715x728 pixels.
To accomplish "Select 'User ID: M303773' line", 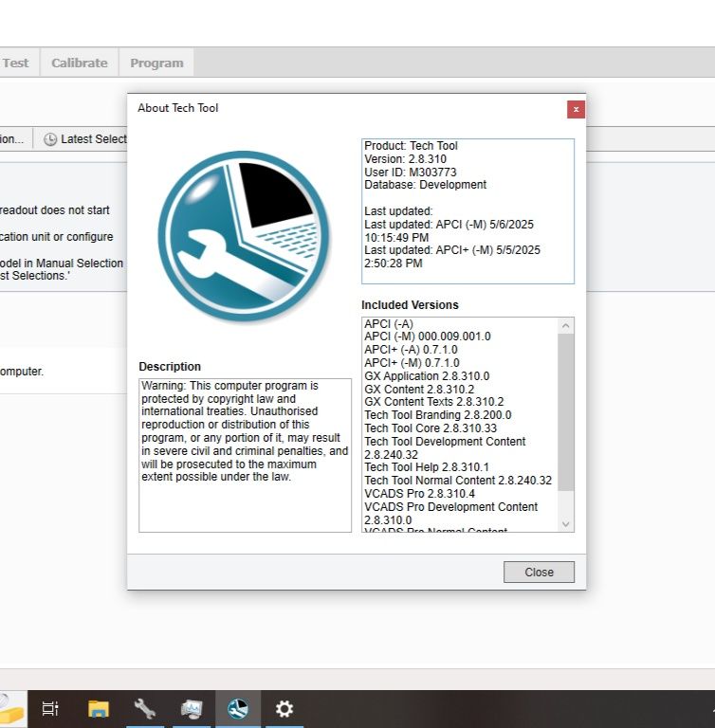I will (x=411, y=173).
